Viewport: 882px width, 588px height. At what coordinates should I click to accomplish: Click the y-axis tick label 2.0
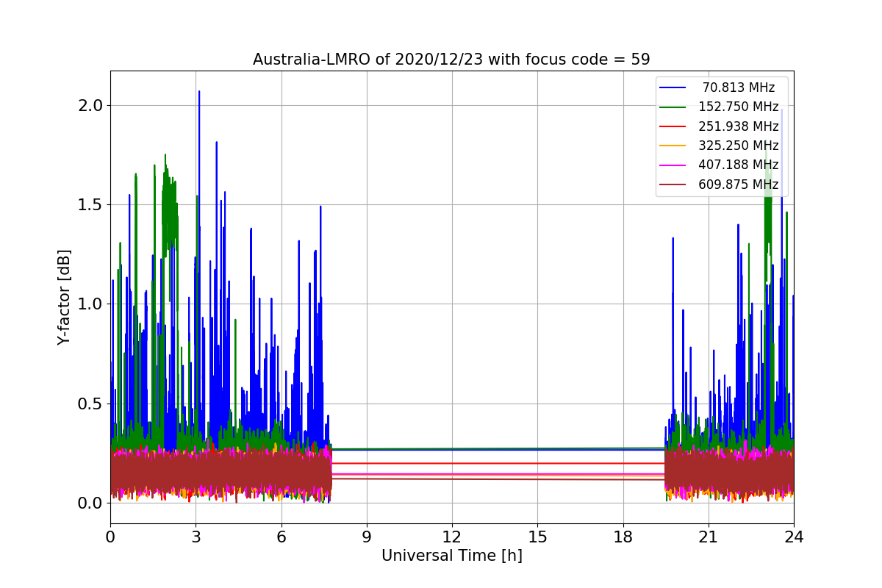coord(91,105)
